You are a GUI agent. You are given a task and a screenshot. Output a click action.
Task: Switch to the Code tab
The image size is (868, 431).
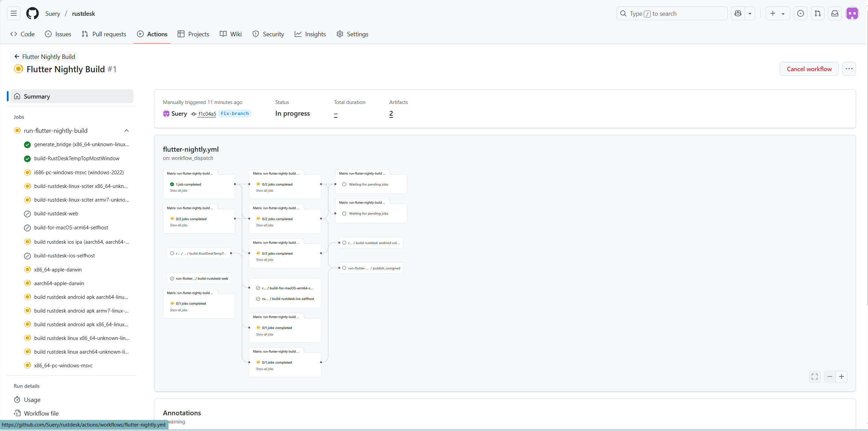[23, 34]
